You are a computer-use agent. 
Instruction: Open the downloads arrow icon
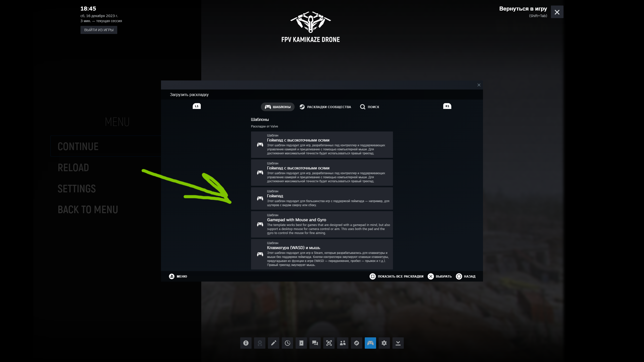(398, 343)
